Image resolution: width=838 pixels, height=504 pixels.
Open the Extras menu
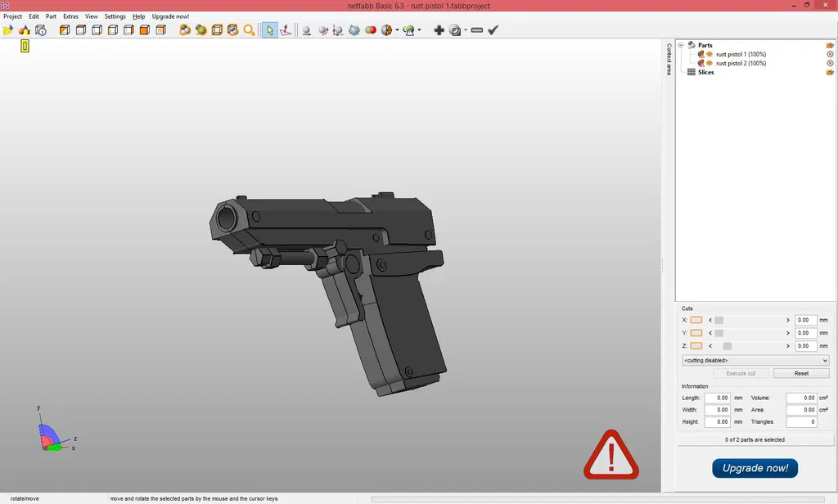click(70, 16)
